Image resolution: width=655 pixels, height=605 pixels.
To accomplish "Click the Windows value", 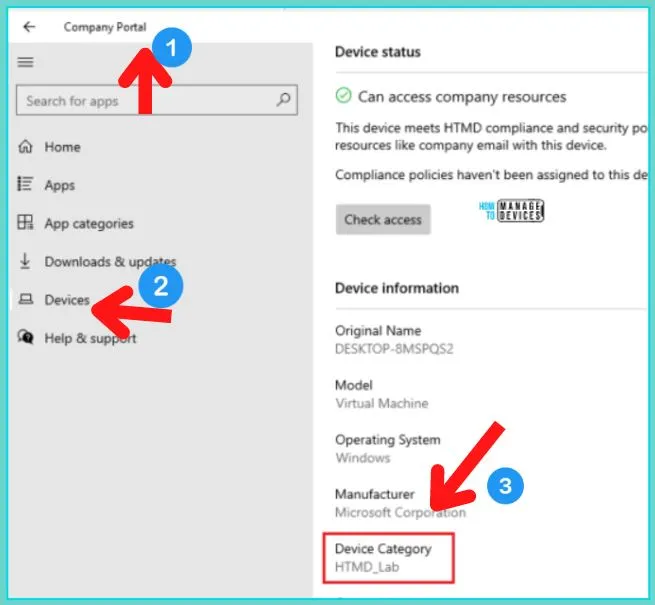I will point(363,458).
